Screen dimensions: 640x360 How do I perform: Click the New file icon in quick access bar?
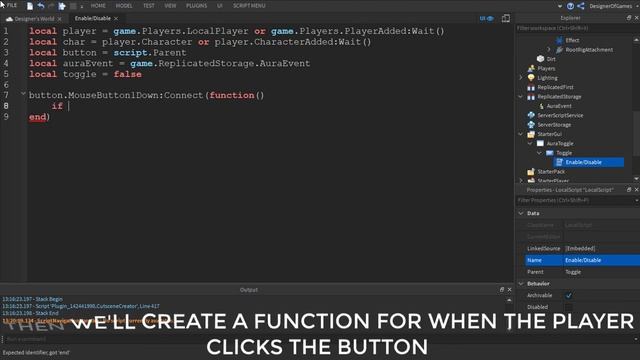coord(30,6)
